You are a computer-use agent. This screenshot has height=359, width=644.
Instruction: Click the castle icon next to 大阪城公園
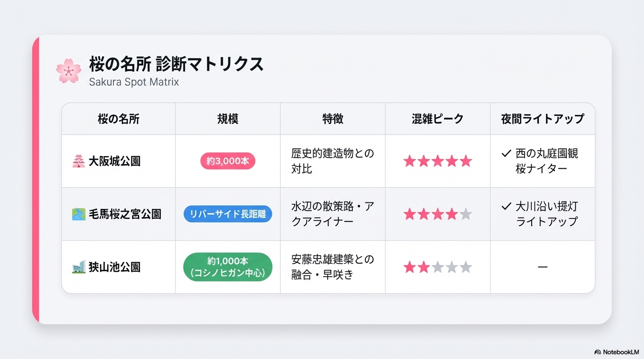click(x=78, y=161)
